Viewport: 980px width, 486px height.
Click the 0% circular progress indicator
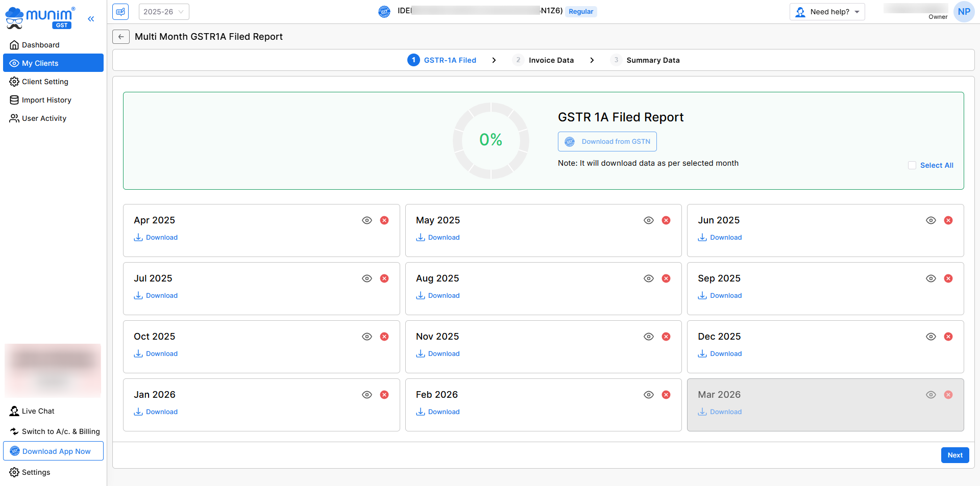pyautogui.click(x=491, y=140)
